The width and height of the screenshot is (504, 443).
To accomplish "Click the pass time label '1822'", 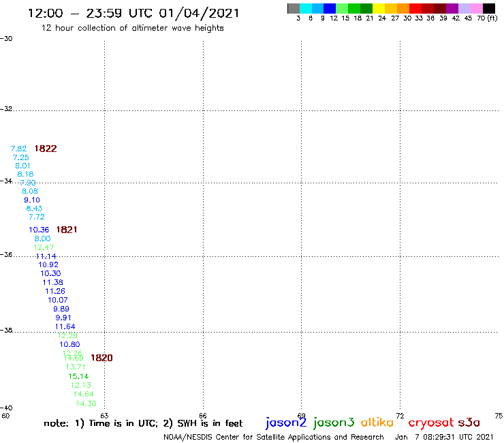I will (46, 149).
